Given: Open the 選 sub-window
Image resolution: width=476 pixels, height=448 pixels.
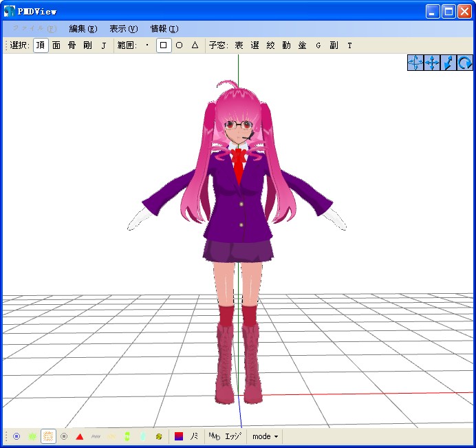Looking at the screenshot, I should (255, 45).
